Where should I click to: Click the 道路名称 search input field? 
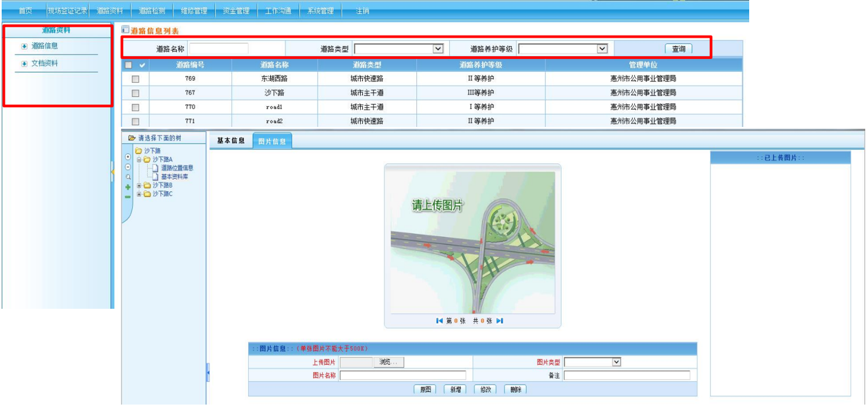click(218, 49)
